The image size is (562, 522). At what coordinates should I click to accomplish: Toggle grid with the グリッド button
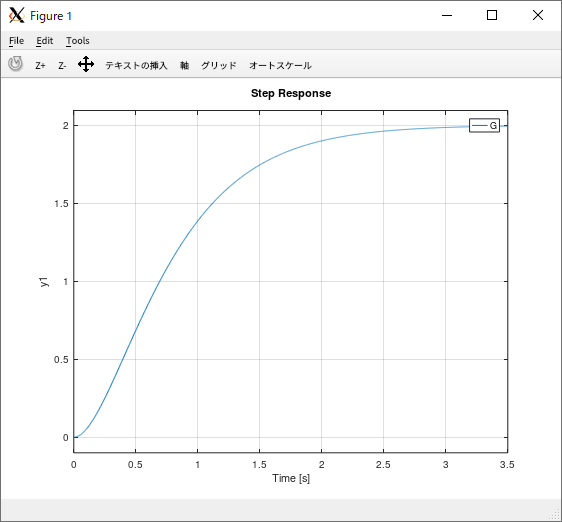coord(219,65)
